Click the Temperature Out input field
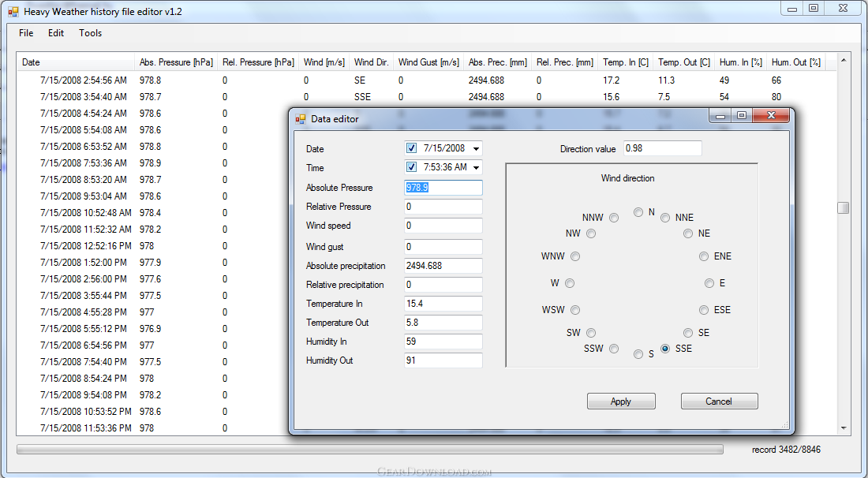The image size is (868, 478). (x=443, y=323)
